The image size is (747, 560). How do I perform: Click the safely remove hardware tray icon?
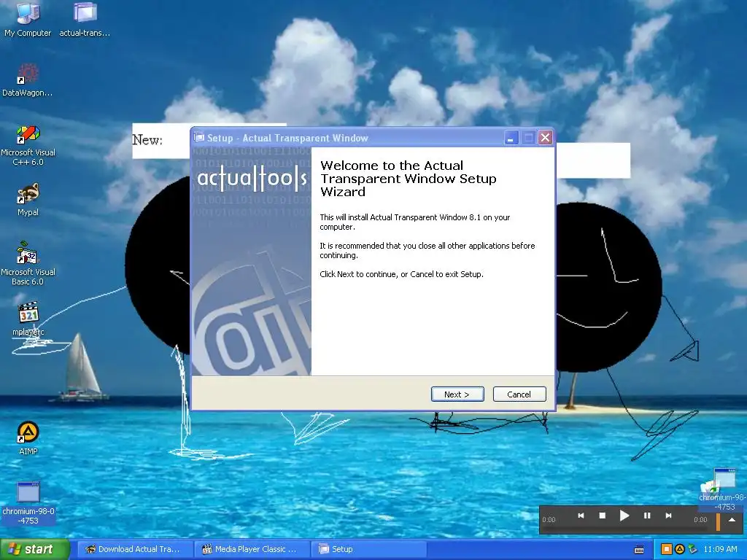(x=693, y=550)
